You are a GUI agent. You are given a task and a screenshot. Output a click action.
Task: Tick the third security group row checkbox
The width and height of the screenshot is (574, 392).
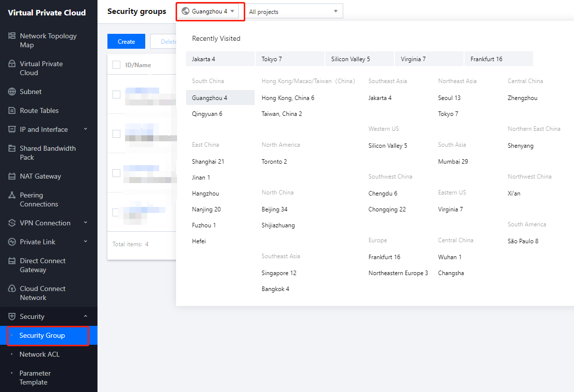pos(116,173)
